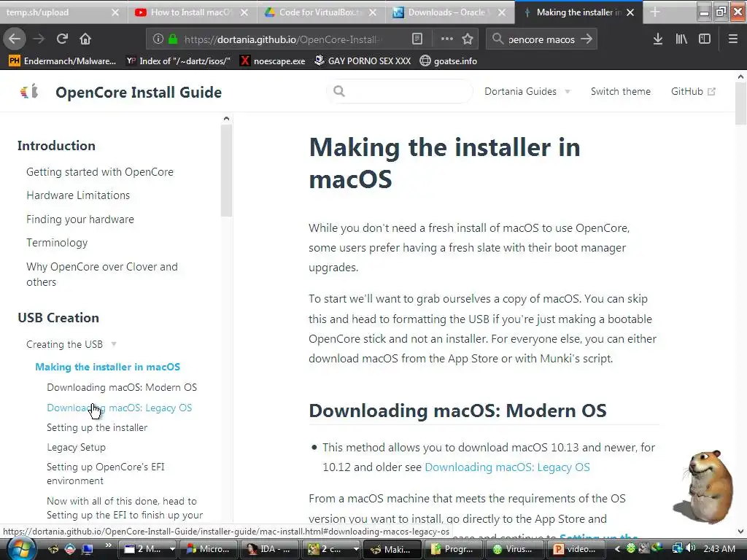
Task: Open the OpenCore Install Guide home title
Action: click(138, 92)
